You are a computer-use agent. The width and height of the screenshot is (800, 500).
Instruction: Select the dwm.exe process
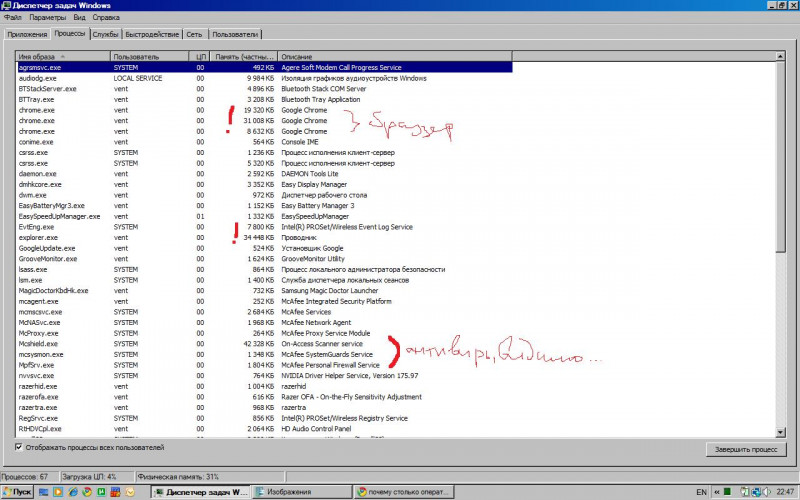[264, 195]
